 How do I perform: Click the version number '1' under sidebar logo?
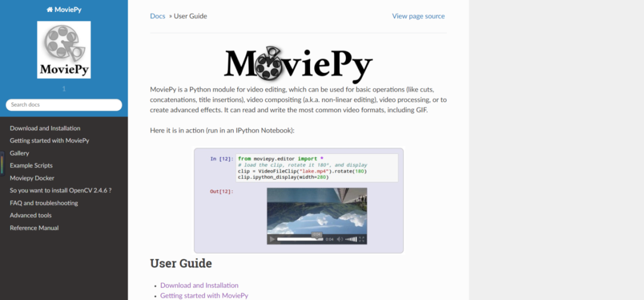(64, 89)
